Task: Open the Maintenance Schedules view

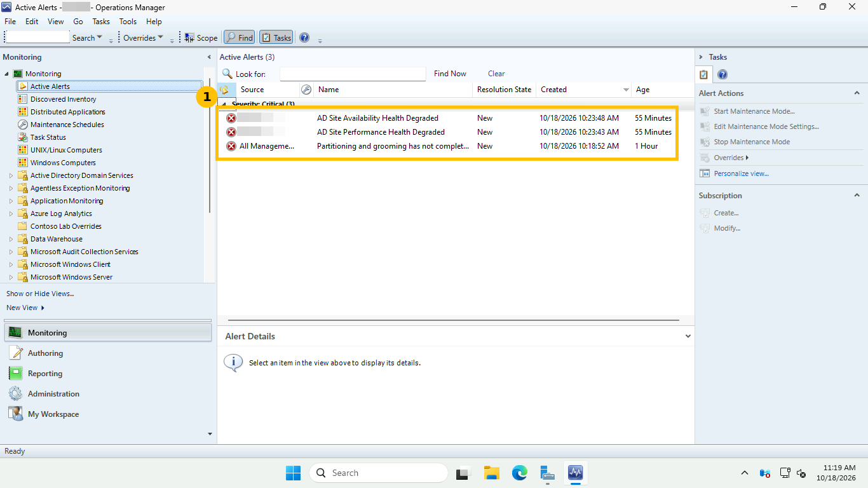Action: coord(67,125)
